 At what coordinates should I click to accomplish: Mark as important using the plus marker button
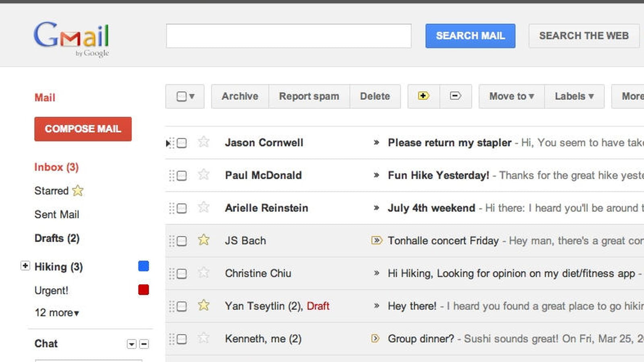[x=423, y=96]
